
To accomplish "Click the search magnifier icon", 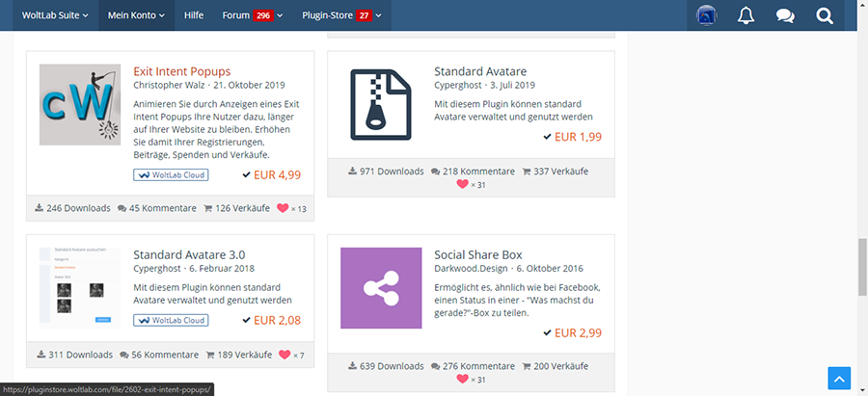I will (824, 15).
